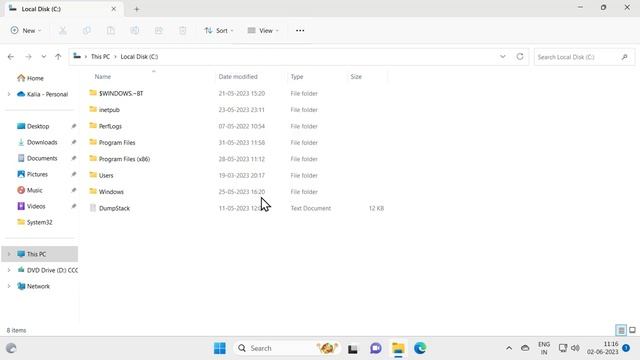640x360 pixels.
Task: Go forward with the forward arrow
Action: pos(28,57)
